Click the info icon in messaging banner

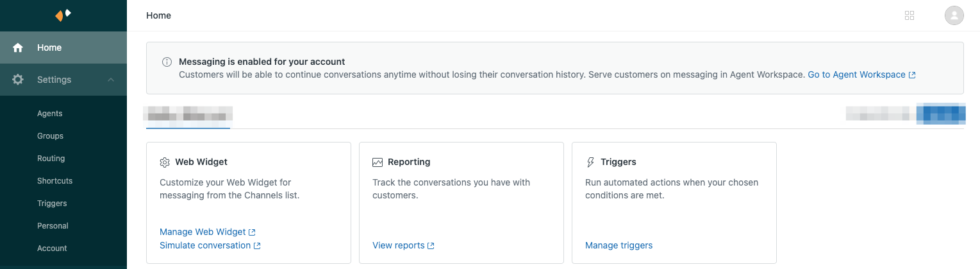click(167, 62)
